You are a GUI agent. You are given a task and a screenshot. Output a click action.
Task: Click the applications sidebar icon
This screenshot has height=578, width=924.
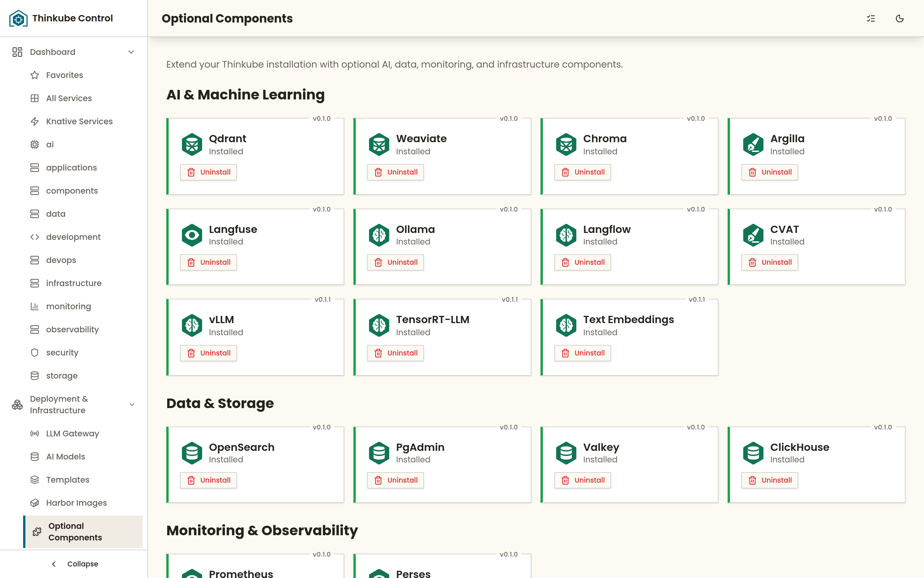(35, 167)
